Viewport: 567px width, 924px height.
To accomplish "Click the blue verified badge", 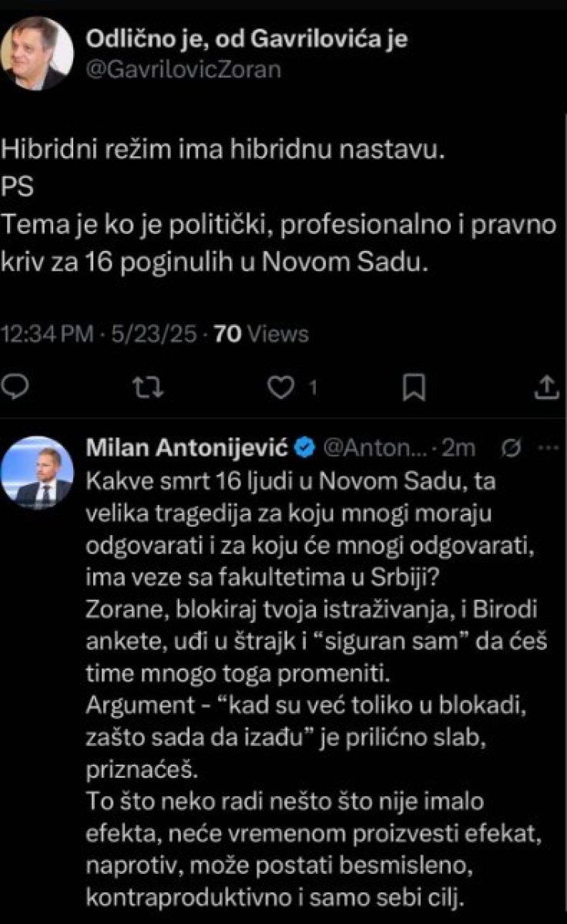I will [305, 448].
